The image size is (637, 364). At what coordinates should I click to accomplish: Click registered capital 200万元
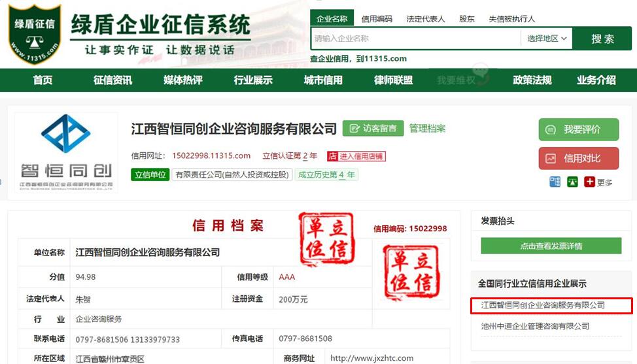pos(293,299)
